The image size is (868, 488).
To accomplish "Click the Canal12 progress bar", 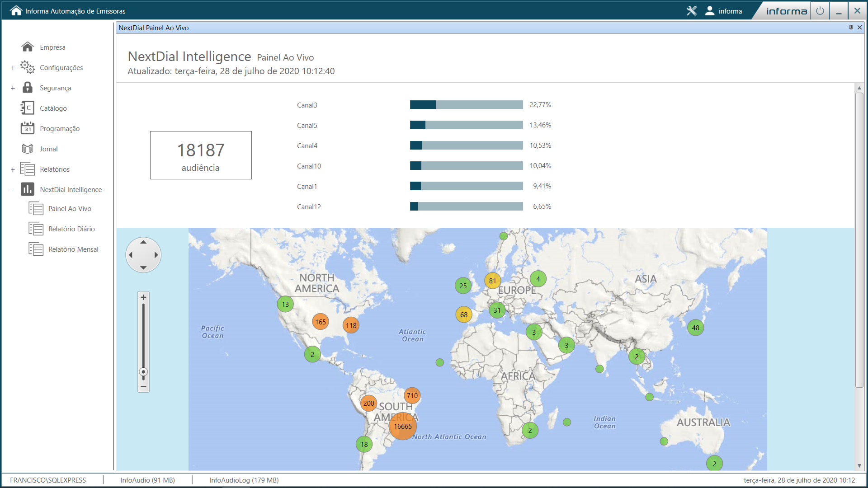I will point(466,206).
